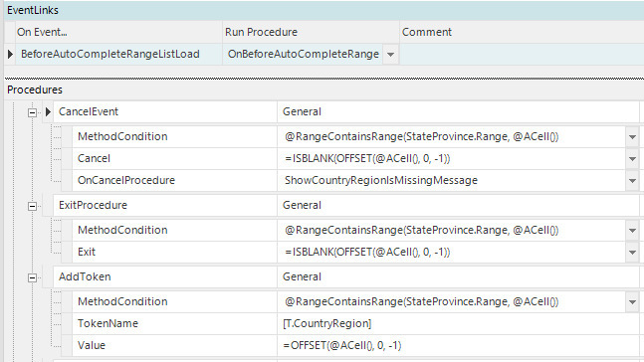Open OnCancelProcedure dropdown arrow
644x362 pixels.
632,181
